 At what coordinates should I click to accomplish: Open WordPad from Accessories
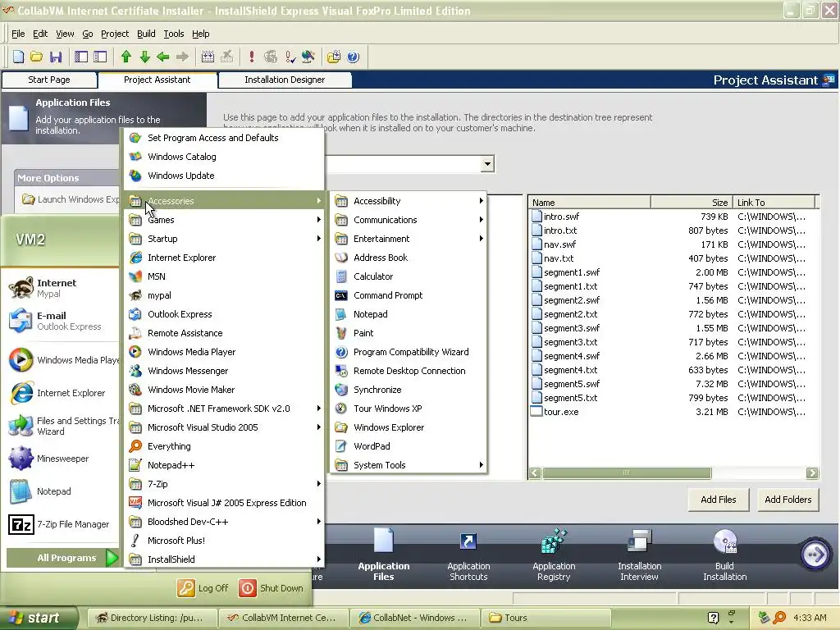coord(408,446)
